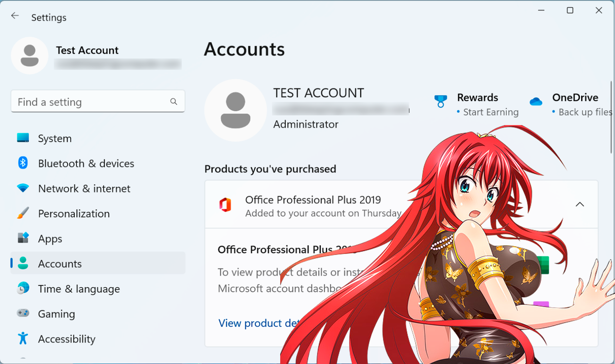The width and height of the screenshot is (615, 364).
Task: Select Apps in the sidebar
Action: (x=97, y=239)
